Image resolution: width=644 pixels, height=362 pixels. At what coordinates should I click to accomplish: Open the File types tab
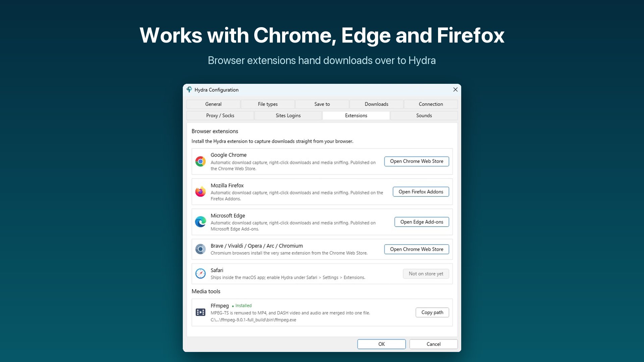tap(268, 104)
